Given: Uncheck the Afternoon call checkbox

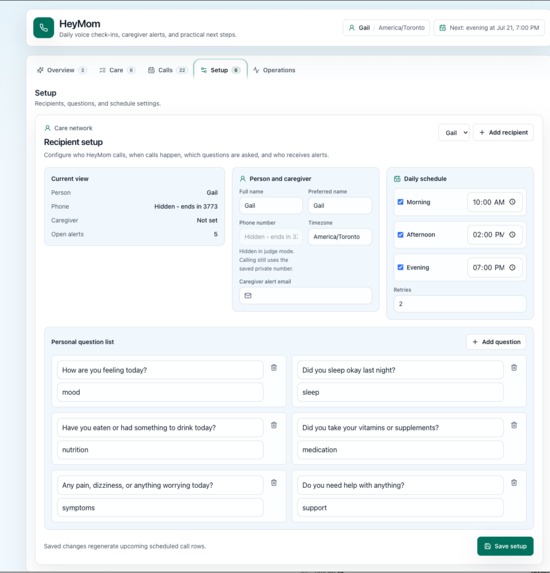Looking at the screenshot, I should point(401,235).
